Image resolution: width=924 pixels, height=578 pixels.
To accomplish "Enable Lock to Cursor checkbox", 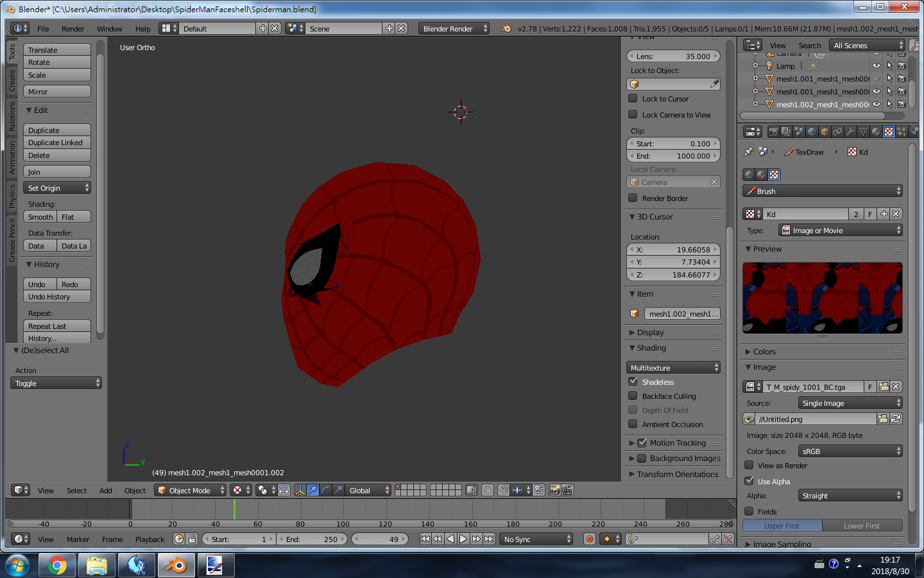I will click(x=633, y=98).
